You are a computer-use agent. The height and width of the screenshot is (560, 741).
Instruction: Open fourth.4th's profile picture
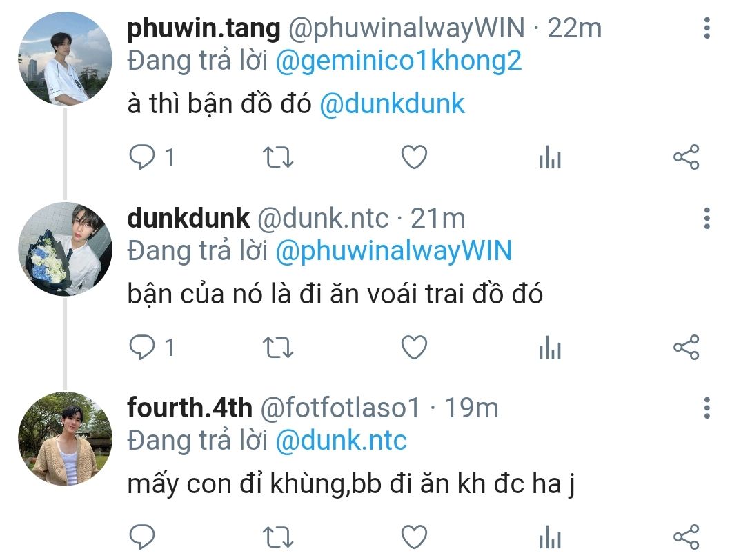[x=66, y=439]
